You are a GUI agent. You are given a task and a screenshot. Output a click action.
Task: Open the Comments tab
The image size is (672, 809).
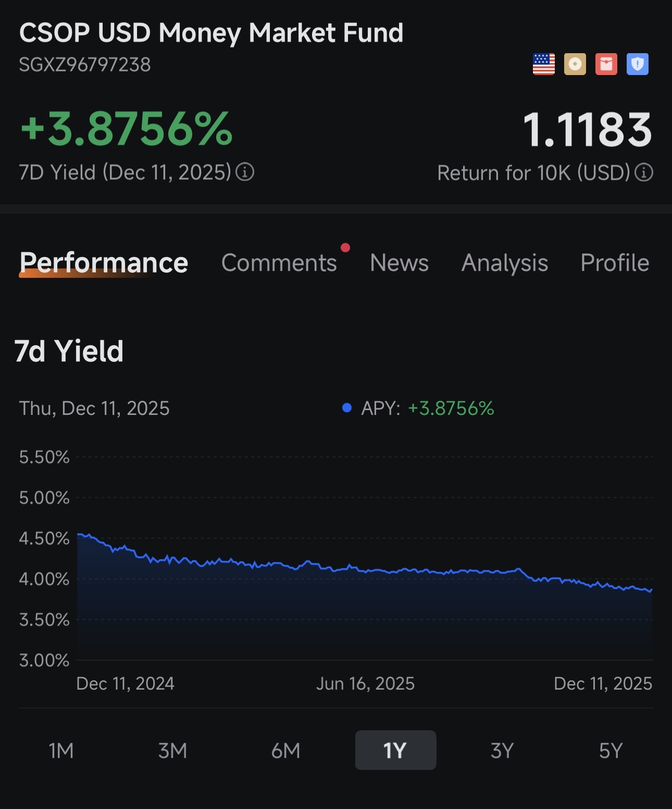(x=279, y=263)
